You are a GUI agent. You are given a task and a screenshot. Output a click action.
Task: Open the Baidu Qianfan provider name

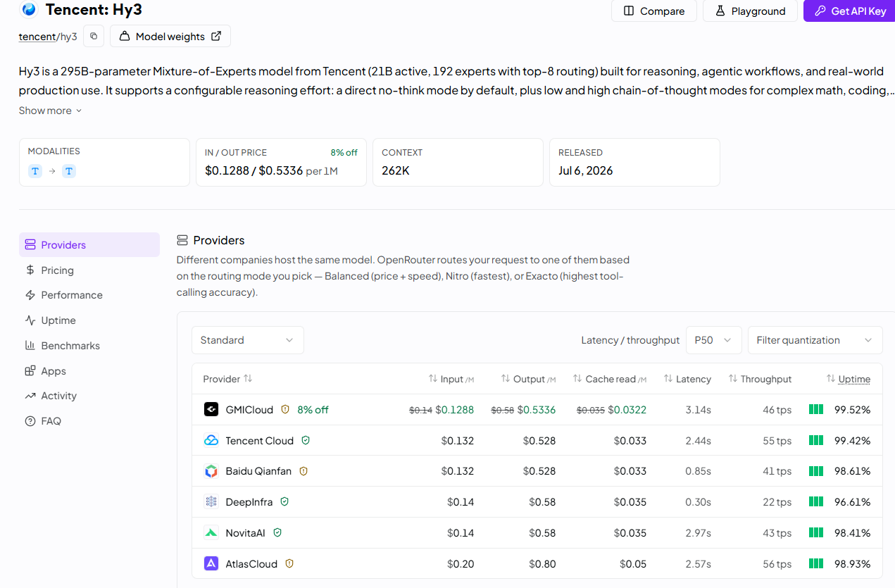(258, 471)
